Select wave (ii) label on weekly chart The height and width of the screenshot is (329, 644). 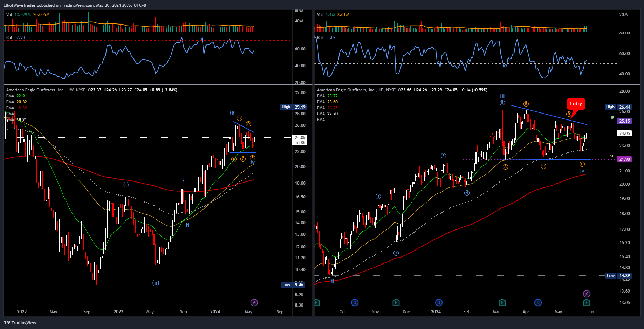pyautogui.click(x=156, y=282)
